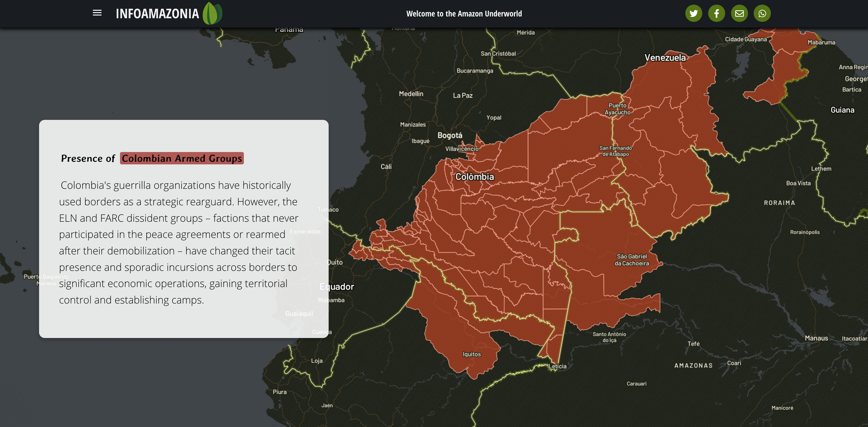Click the 'Loja' city label
The width and height of the screenshot is (868, 427).
316,361
